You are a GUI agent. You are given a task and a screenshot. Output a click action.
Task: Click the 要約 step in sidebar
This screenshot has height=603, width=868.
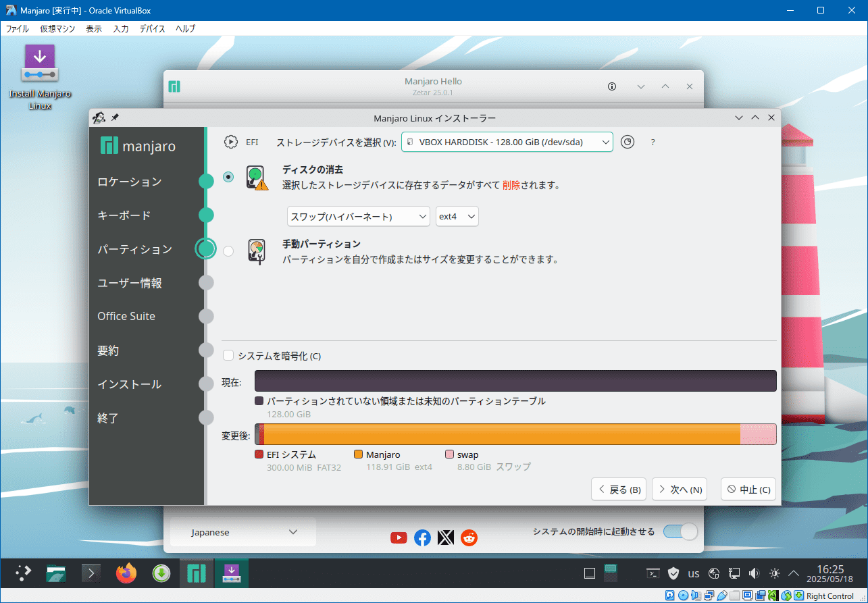click(108, 350)
